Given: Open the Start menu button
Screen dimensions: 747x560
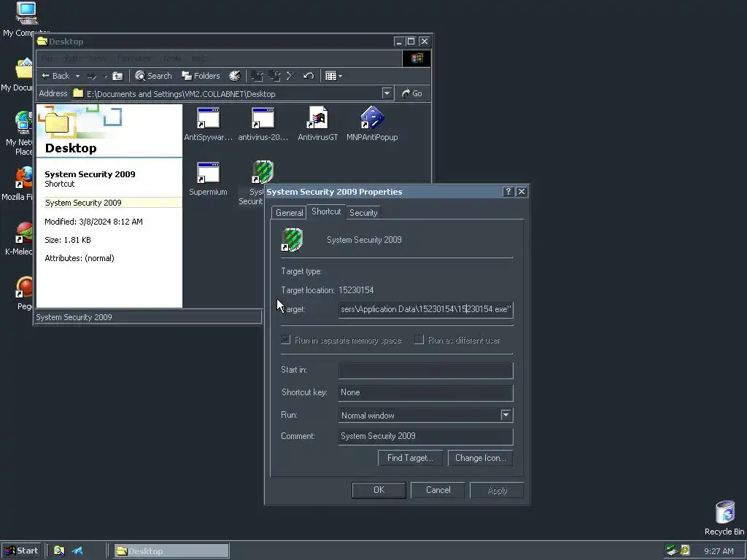Looking at the screenshot, I should pos(21,551).
